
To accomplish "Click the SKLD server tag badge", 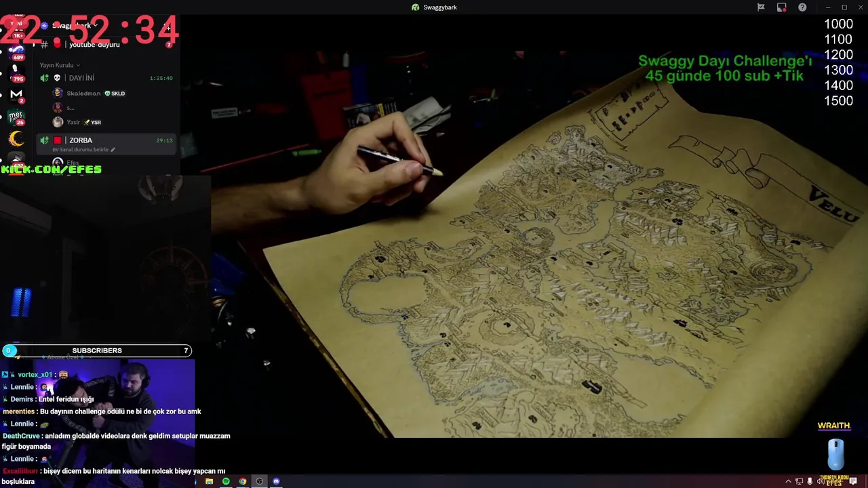I will 115,94.
